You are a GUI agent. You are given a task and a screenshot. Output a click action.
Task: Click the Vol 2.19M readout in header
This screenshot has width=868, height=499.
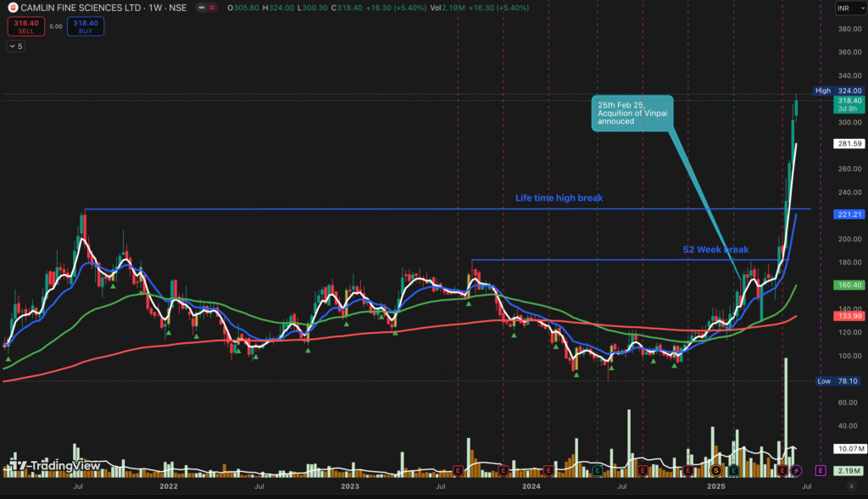pos(448,8)
